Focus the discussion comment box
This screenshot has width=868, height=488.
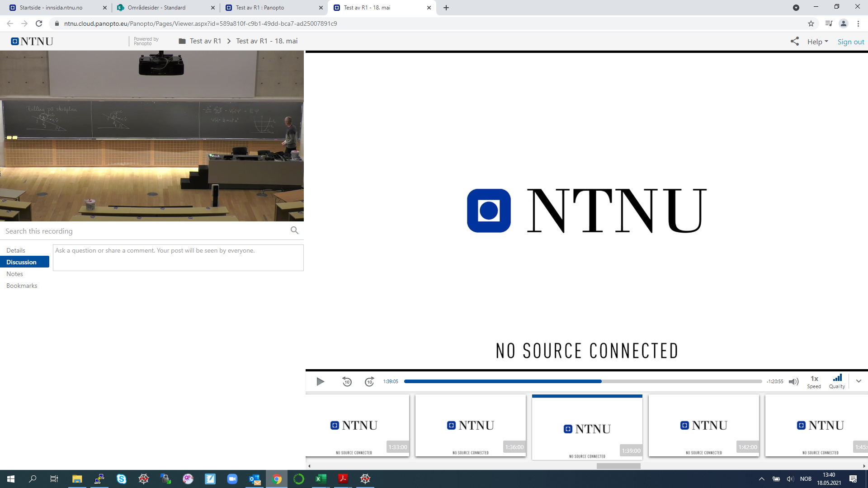[x=178, y=258]
